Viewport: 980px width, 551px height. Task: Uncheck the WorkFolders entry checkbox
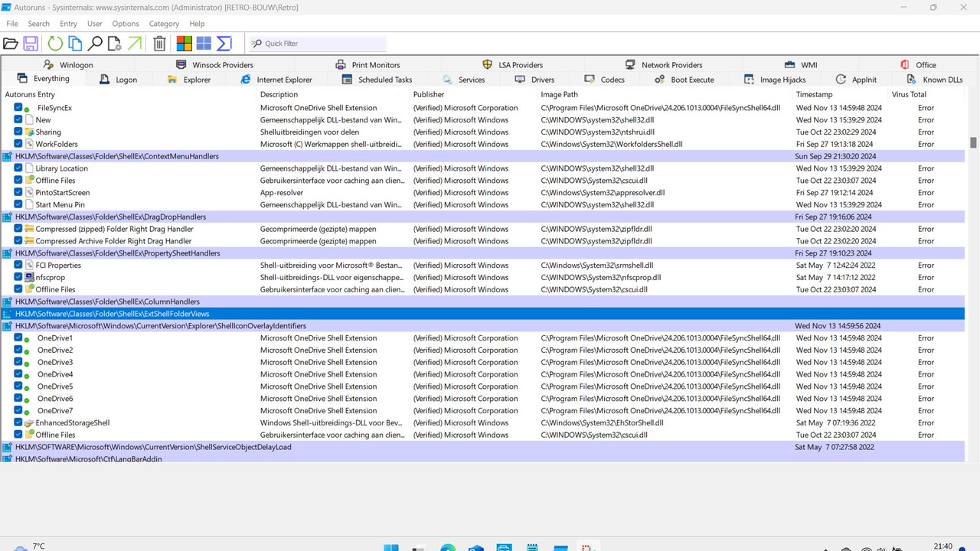coord(18,144)
